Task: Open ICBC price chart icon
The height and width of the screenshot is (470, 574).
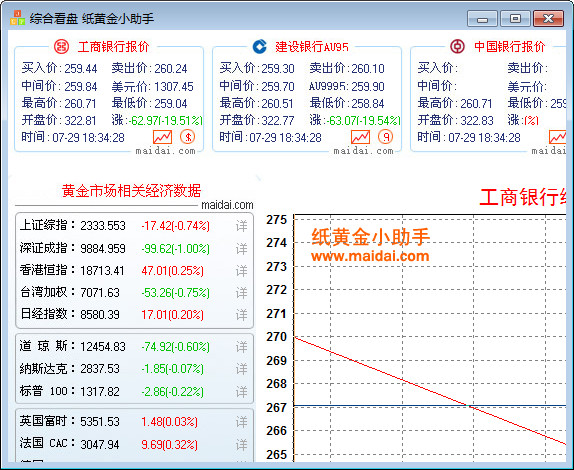Action: (x=162, y=137)
